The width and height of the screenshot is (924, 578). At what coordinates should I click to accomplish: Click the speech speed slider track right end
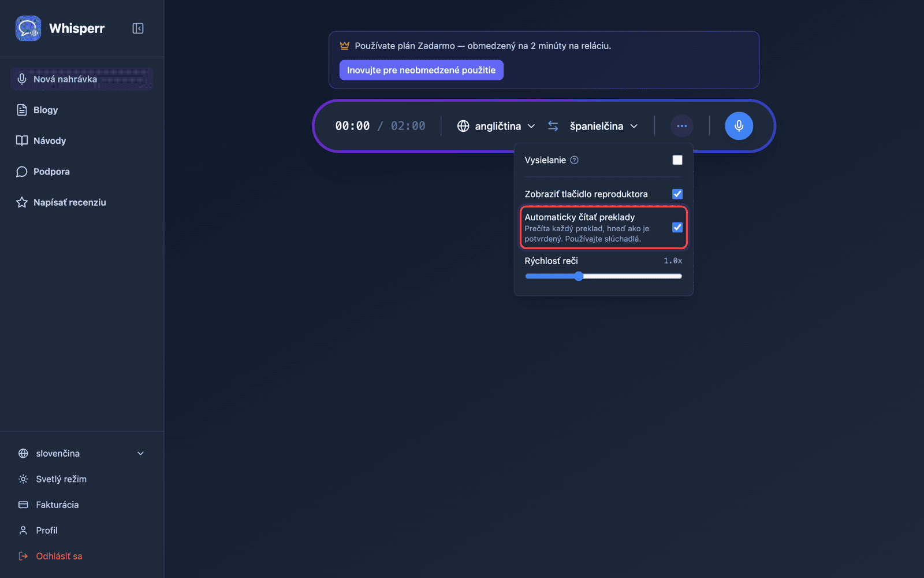click(x=679, y=276)
